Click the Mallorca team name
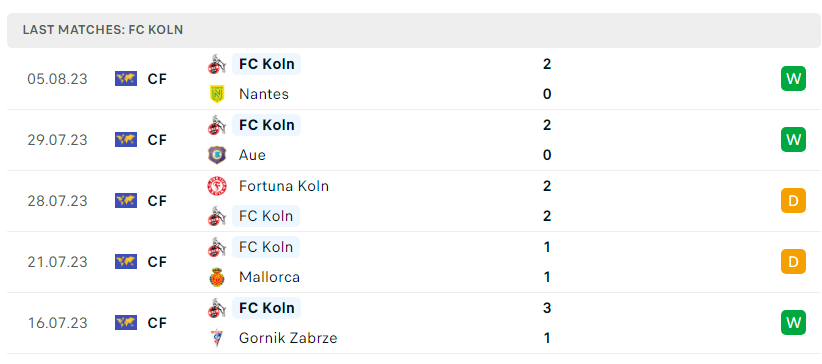Viewport: 822px width, 364px height. [x=269, y=277]
